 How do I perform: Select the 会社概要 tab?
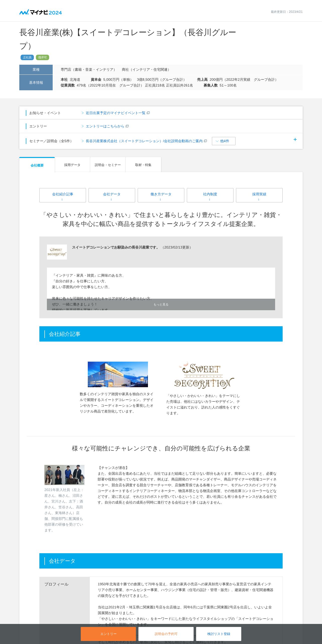click(x=37, y=165)
